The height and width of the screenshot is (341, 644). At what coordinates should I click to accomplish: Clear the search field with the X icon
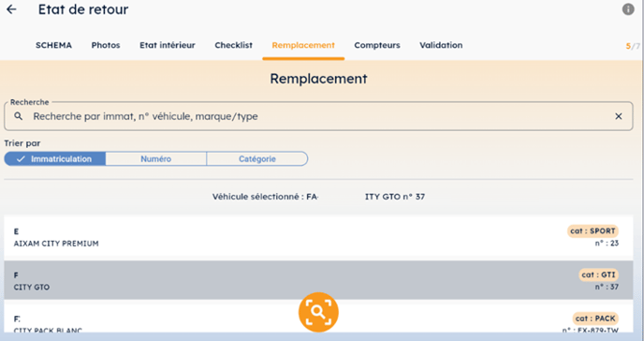click(618, 116)
